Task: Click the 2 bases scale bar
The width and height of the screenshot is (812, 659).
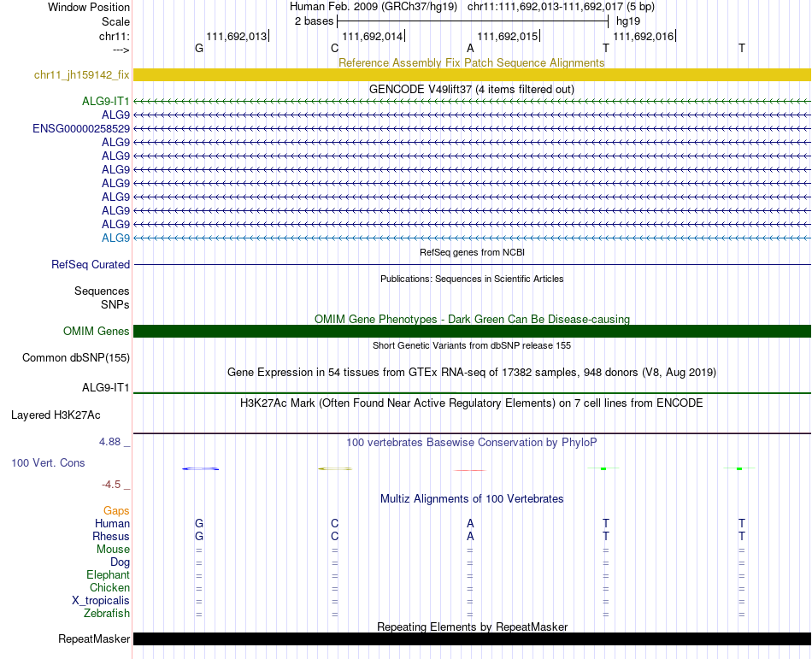Action: pos(473,21)
